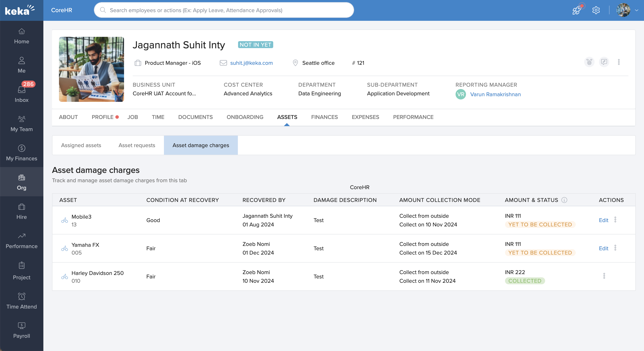The image size is (644, 351).
Task: Open the rocket updates icon
Action: (577, 10)
